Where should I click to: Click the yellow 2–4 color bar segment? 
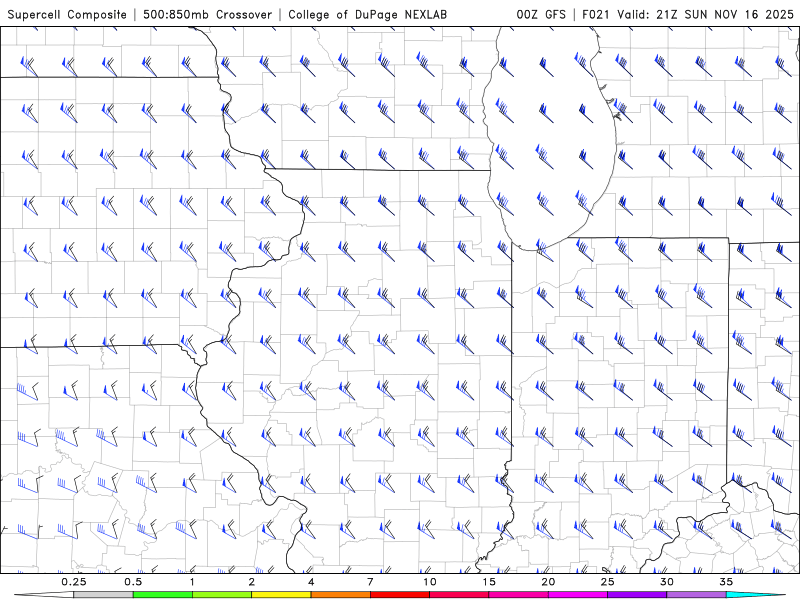click(x=281, y=595)
